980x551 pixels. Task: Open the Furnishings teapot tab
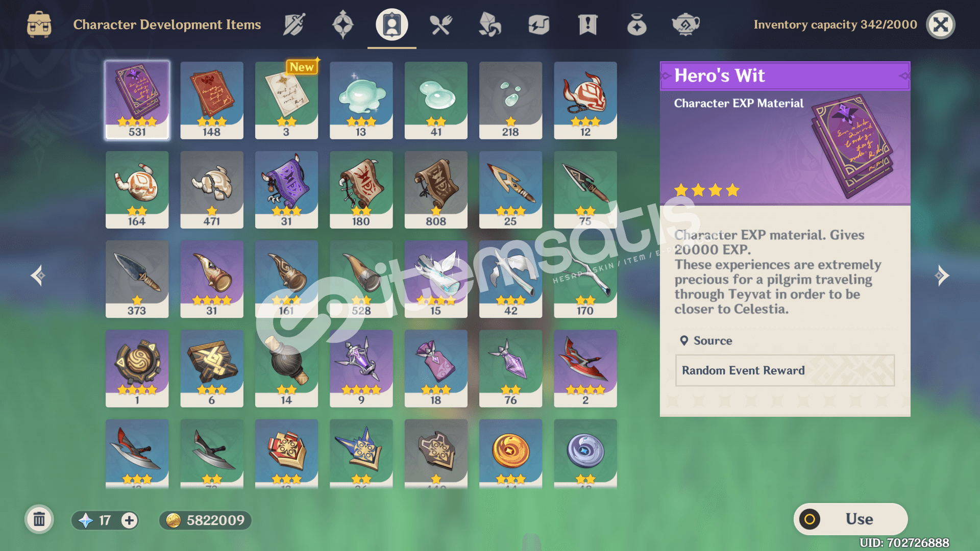pyautogui.click(x=685, y=24)
